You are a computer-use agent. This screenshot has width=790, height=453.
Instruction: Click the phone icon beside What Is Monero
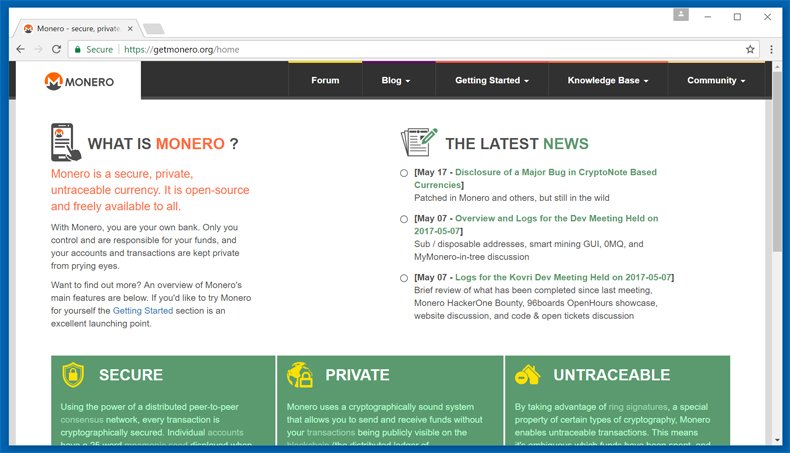[65, 142]
